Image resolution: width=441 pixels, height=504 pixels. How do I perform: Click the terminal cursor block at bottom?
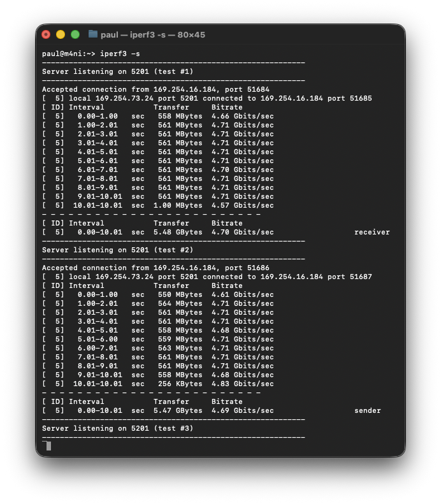point(48,446)
